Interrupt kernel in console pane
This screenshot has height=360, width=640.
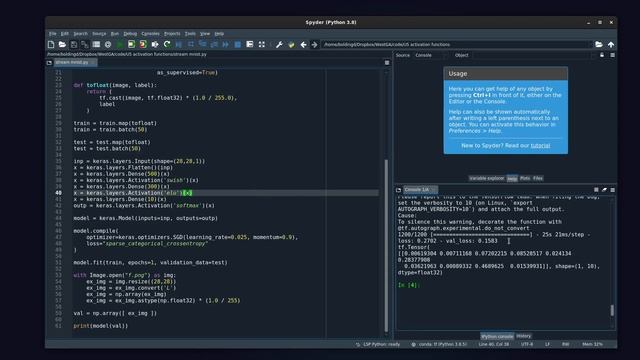click(x=596, y=190)
